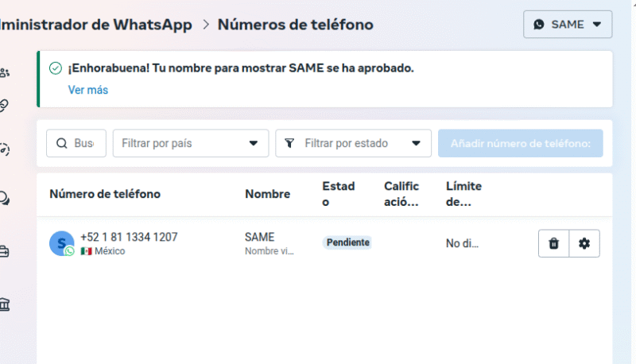636x364 pixels.
Task: Click the magnifier search icon
Action: (62, 143)
